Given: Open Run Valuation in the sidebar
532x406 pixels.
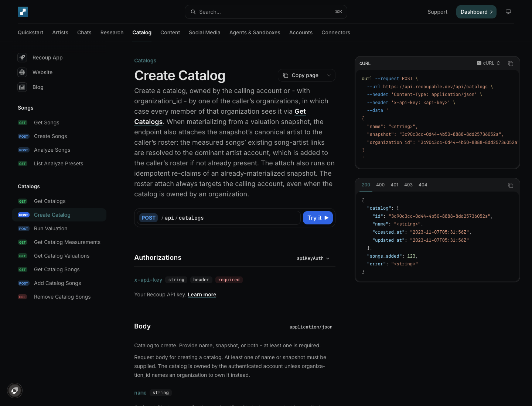Looking at the screenshot, I should (x=59, y=228).
